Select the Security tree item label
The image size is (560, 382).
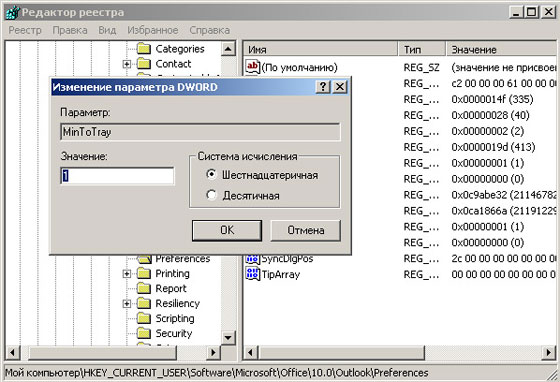coord(174,333)
